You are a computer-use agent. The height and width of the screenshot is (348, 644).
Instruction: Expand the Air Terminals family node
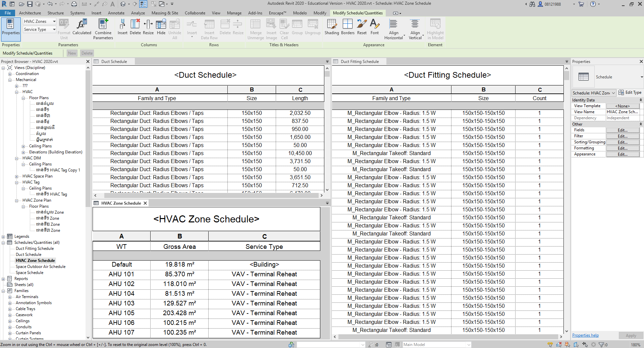tap(10, 297)
